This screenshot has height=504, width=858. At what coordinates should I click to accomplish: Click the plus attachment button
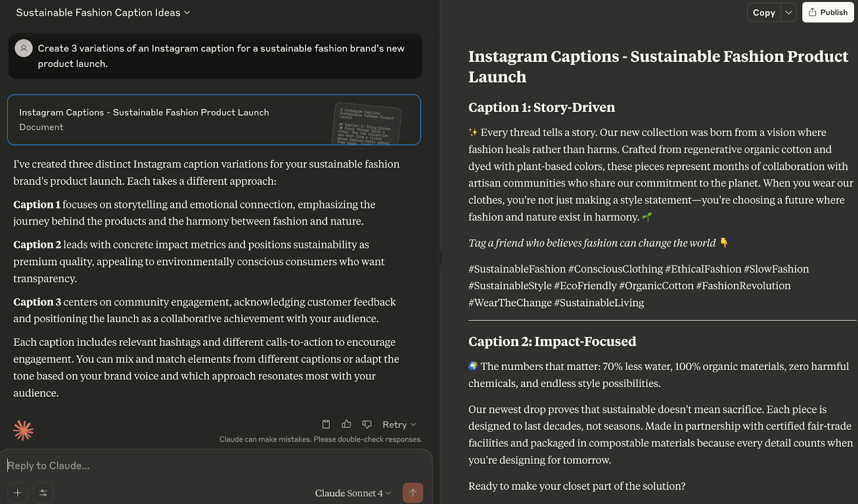click(x=18, y=493)
